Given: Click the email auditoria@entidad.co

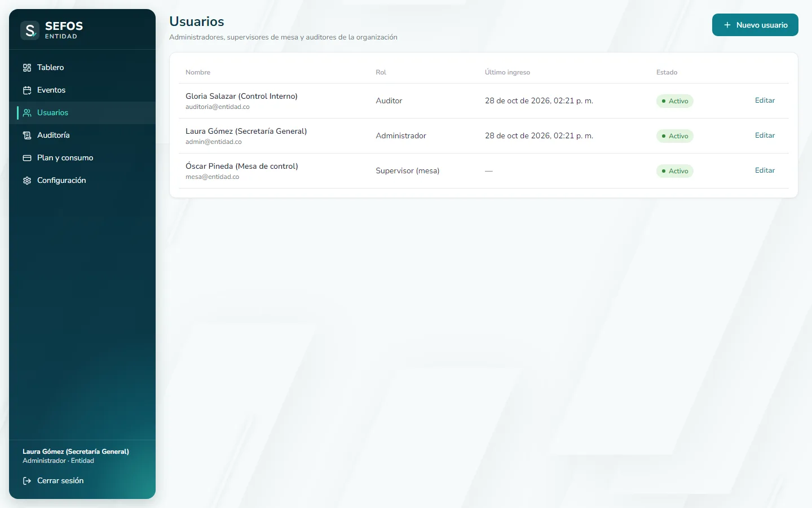Looking at the screenshot, I should (218, 107).
